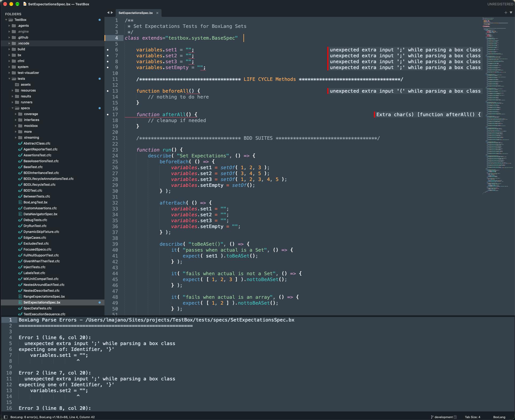Click the BoxLangTest.bx file icon
Viewport: 515px width, 420px height.
[20, 202]
